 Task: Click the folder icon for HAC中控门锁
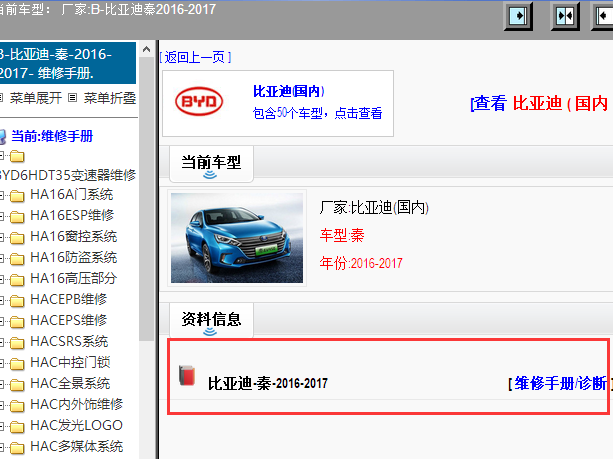tap(17, 364)
